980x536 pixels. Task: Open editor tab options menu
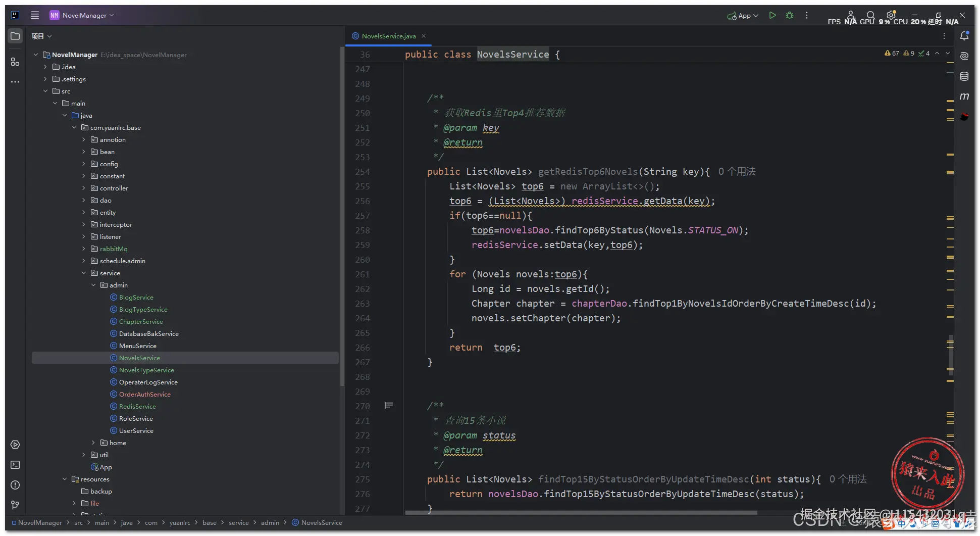(944, 36)
